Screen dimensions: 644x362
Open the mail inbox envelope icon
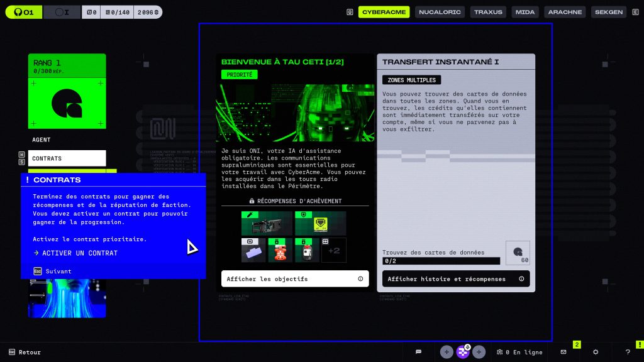563,352
